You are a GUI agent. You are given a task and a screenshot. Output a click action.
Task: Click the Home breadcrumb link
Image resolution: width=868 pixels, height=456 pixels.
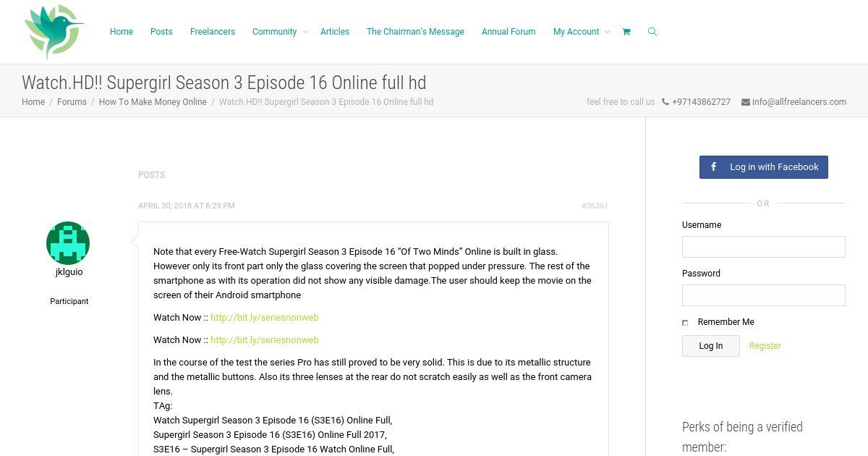[33, 102]
